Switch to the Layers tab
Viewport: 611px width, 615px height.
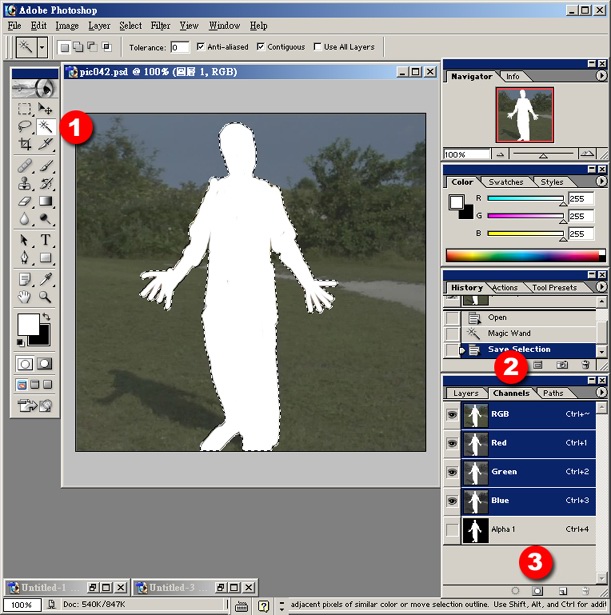click(x=465, y=393)
